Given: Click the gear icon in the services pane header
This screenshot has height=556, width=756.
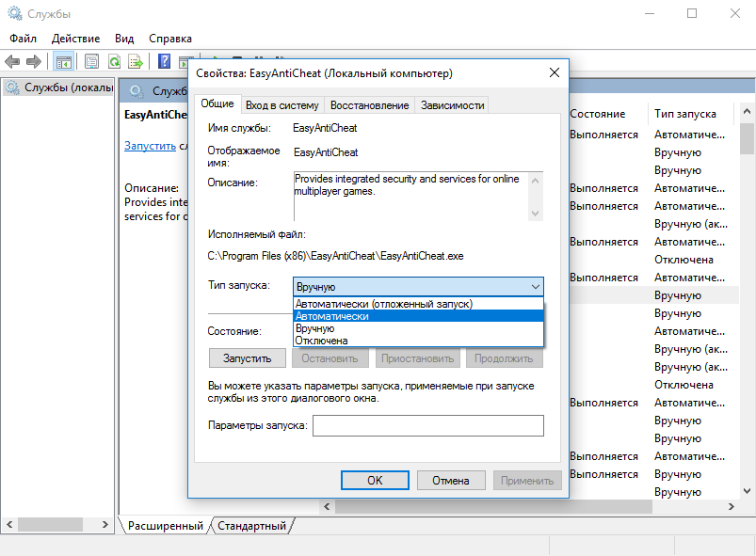Looking at the screenshot, I should pos(137,91).
